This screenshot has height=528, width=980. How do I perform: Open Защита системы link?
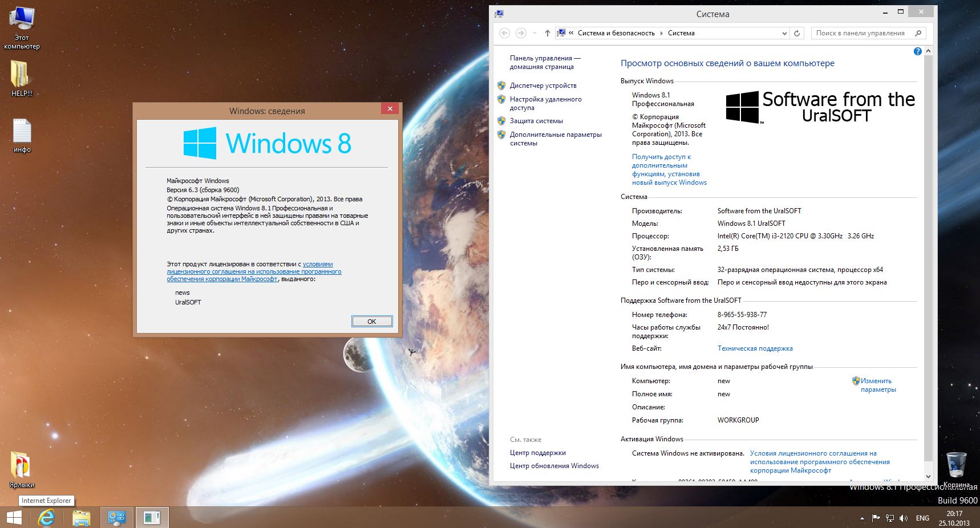536,121
